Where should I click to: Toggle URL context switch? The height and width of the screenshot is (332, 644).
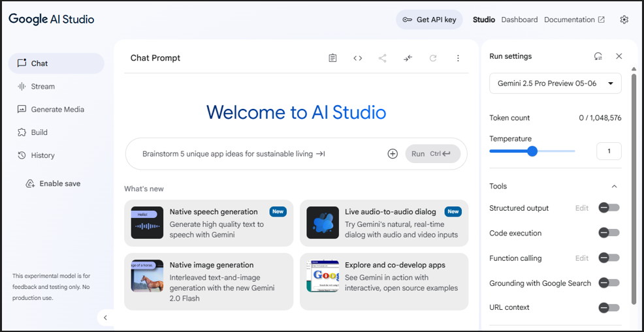point(609,307)
